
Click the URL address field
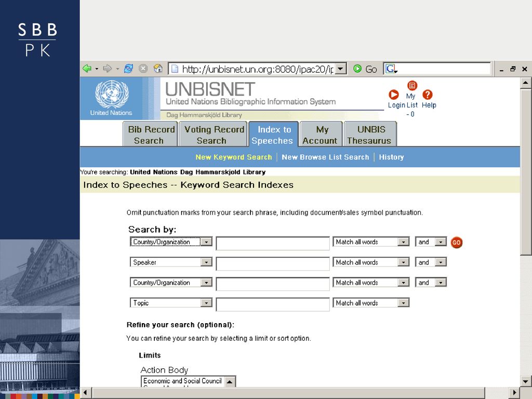[257, 69]
